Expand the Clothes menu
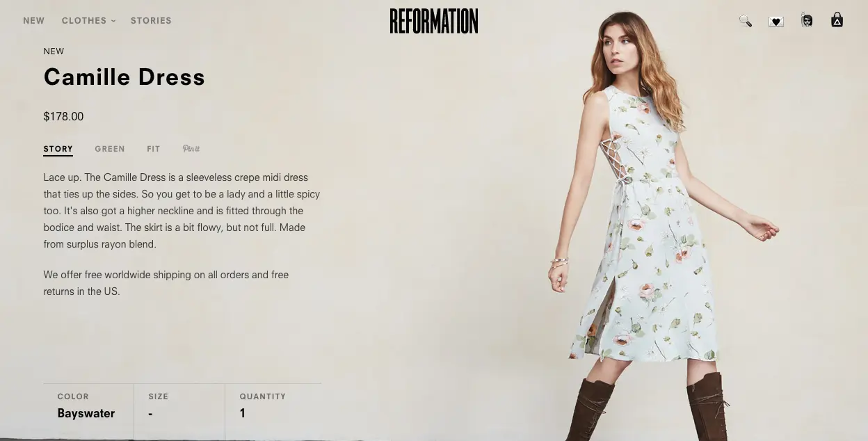868x441 pixels. (88, 21)
